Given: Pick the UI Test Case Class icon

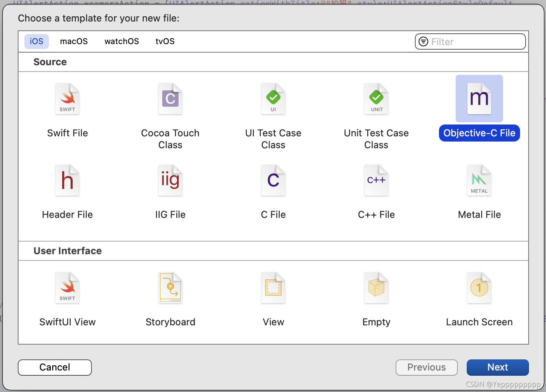Looking at the screenshot, I should pos(273,99).
